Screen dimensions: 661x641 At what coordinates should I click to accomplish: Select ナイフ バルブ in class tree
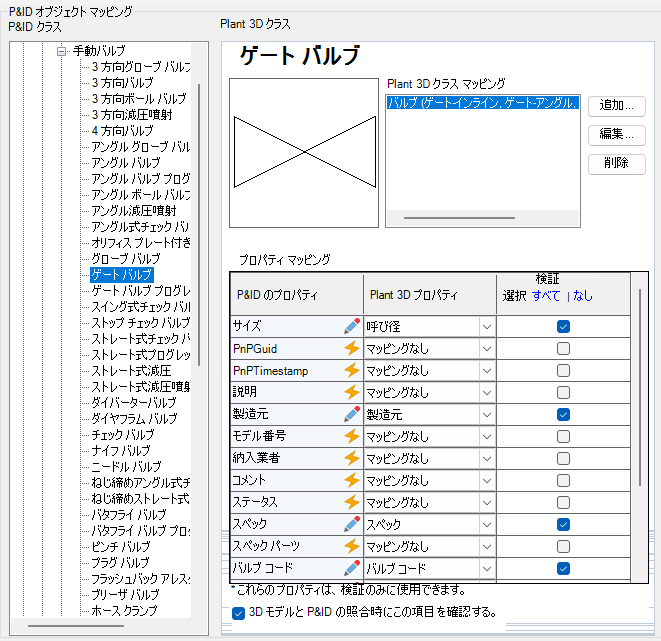(x=121, y=451)
